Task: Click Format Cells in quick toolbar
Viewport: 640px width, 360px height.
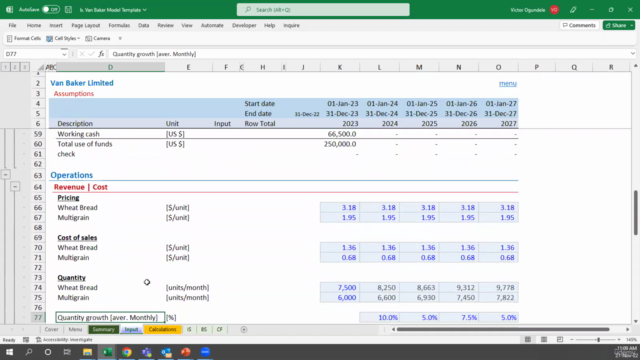Action: (x=24, y=38)
